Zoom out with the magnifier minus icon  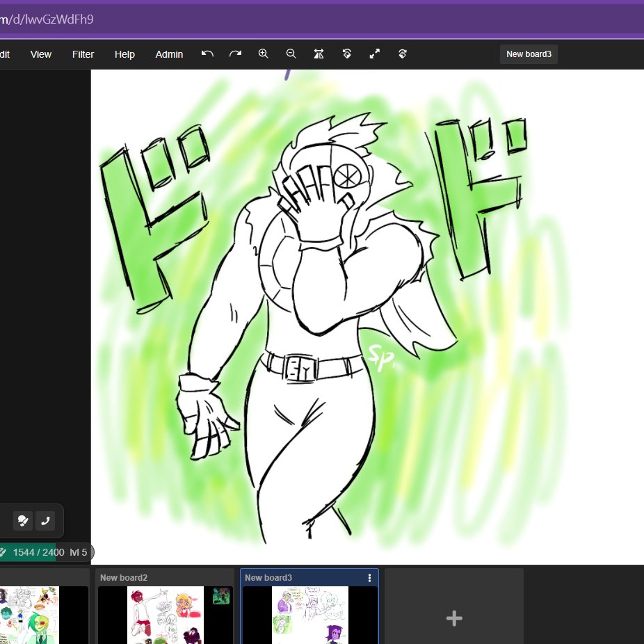[x=291, y=54]
